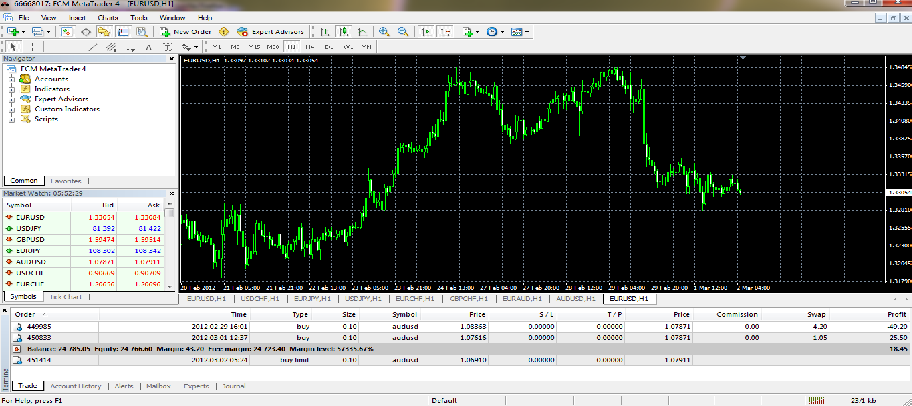This screenshot has height=406, width=912.
Task: Switch chart to bar chart
Action: click(x=325, y=31)
